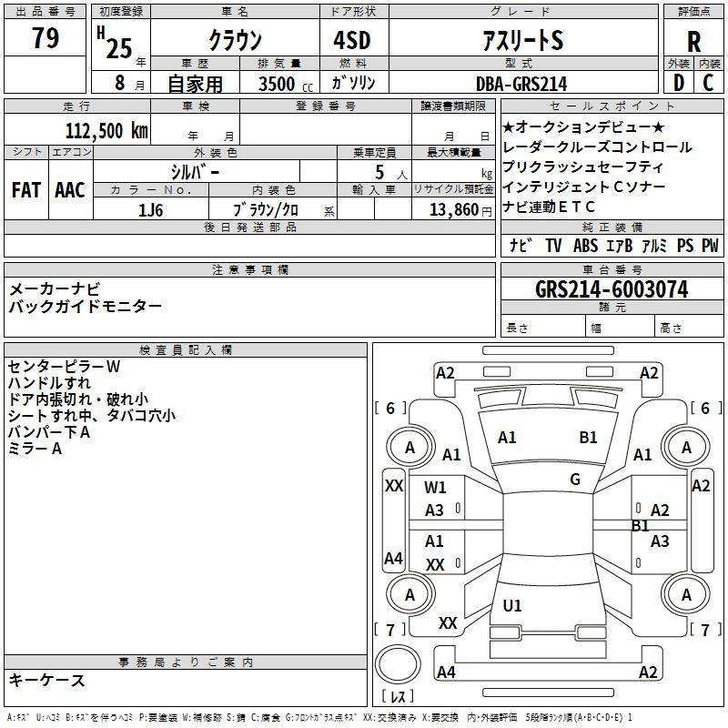Select the fuel type ガソリン
Screen dimensions: 728x728
(x=353, y=83)
